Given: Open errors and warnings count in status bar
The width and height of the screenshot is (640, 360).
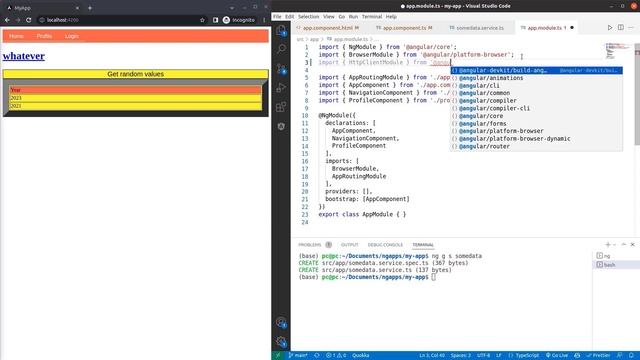Looking at the screenshot, I should [336, 355].
